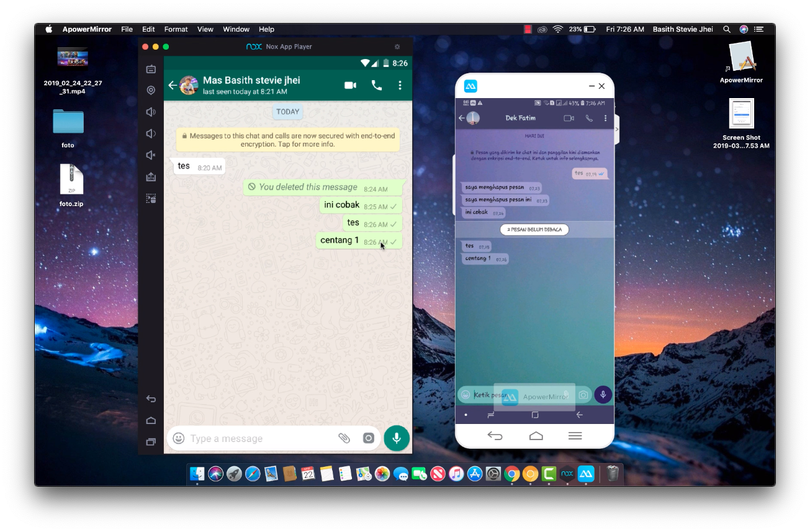Start voice call with Mas Basith stevie jhei
810x532 pixels.
click(377, 86)
